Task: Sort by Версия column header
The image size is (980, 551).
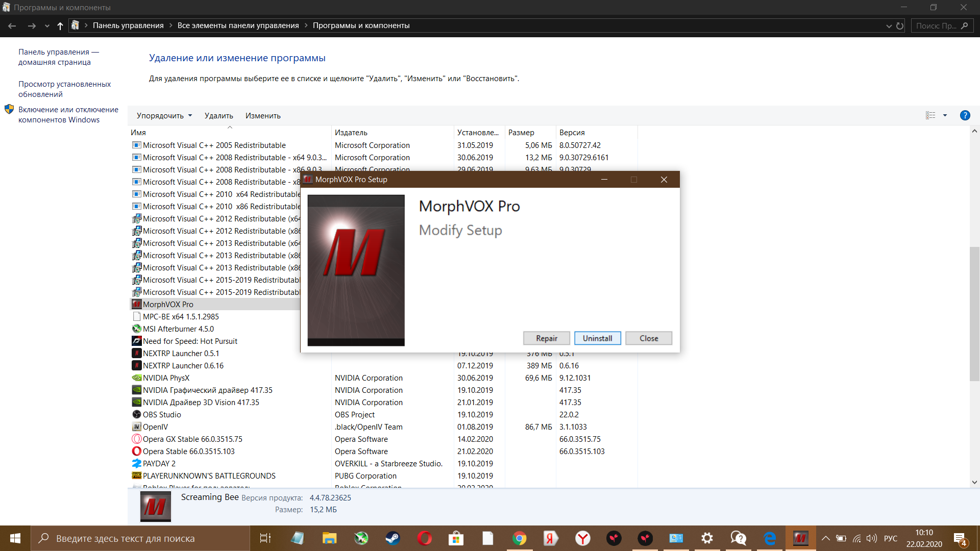Action: point(596,133)
